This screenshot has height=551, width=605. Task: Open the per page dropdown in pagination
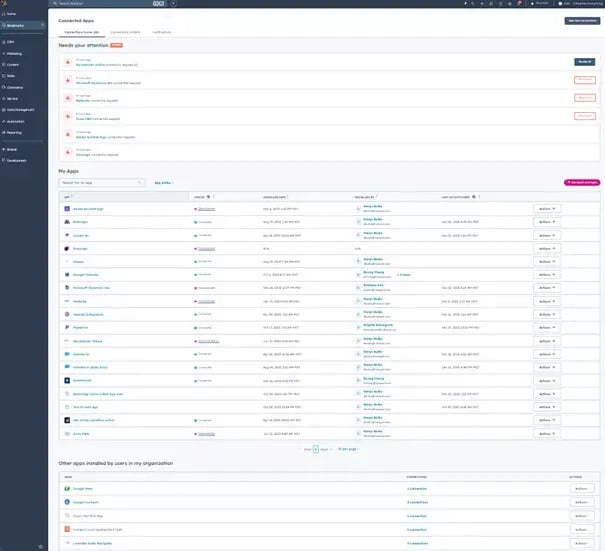(x=348, y=449)
